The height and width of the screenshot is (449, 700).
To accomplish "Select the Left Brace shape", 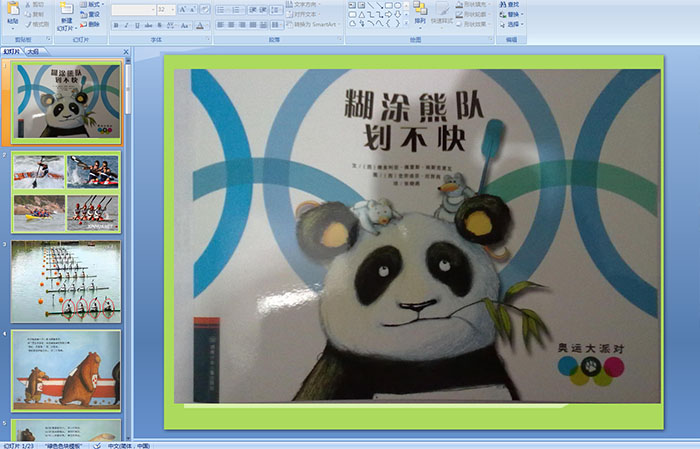I will pyautogui.click(x=388, y=23).
